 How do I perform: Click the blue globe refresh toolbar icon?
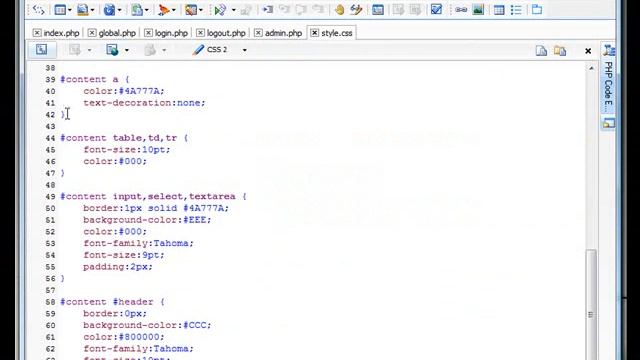tap(109, 9)
